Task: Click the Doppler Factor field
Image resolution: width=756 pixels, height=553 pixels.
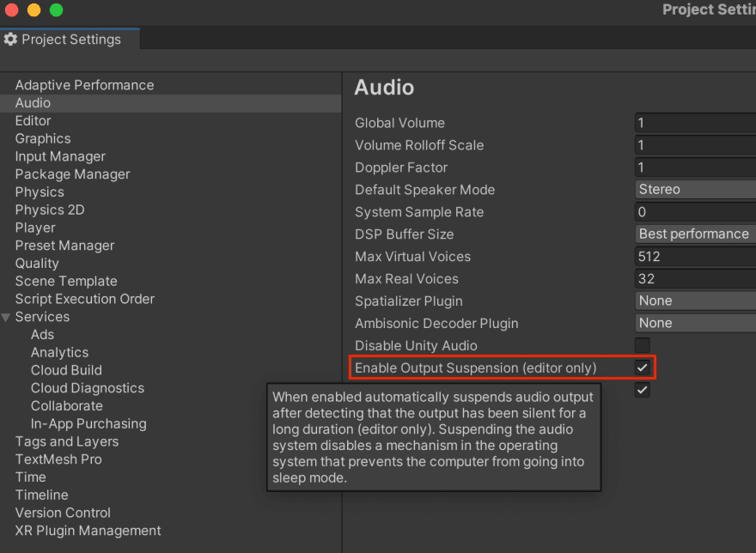Action: coord(695,167)
